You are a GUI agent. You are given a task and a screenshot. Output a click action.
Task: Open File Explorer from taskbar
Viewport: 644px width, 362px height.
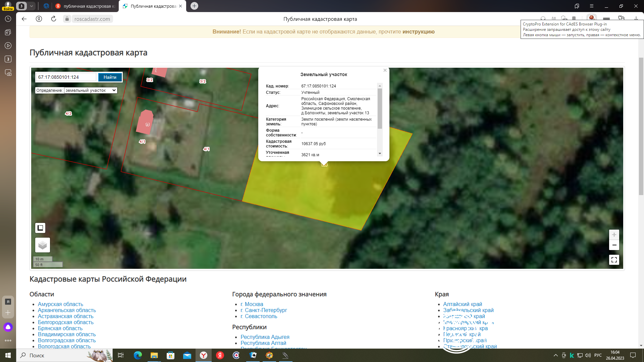154,355
